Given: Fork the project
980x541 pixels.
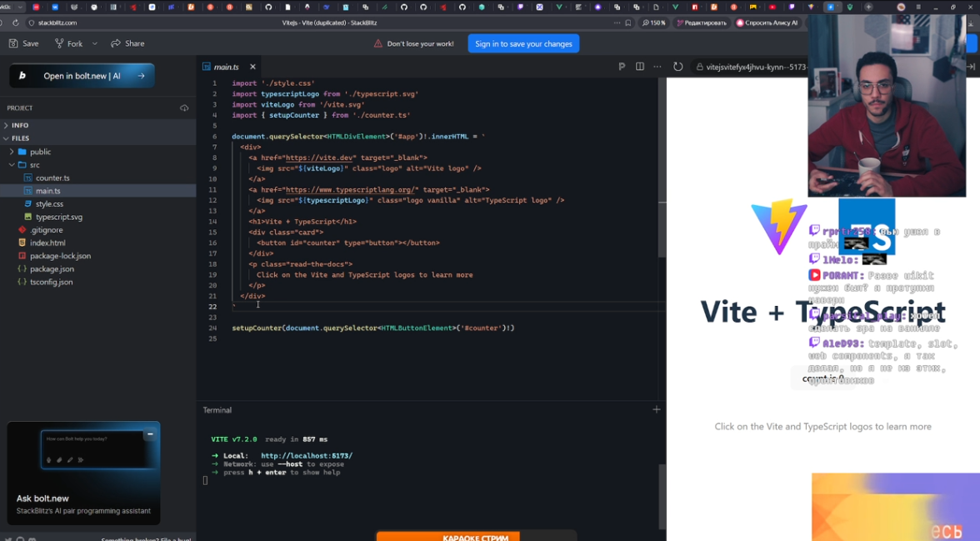Looking at the screenshot, I should 69,43.
